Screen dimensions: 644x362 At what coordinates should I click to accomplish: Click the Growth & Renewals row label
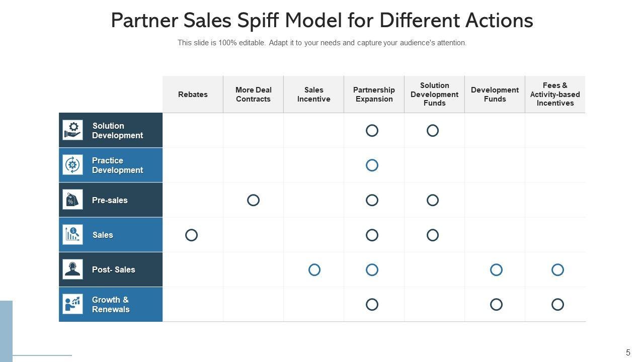pos(111,304)
